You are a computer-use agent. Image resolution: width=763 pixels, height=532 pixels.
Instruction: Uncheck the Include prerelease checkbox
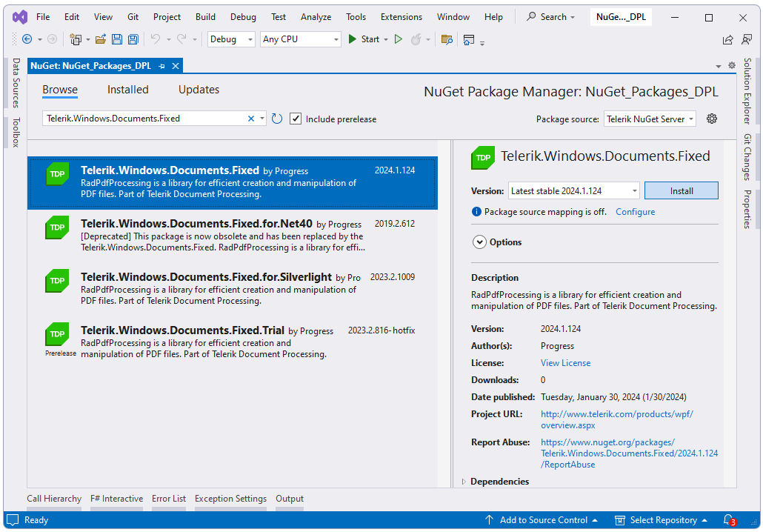tap(296, 118)
